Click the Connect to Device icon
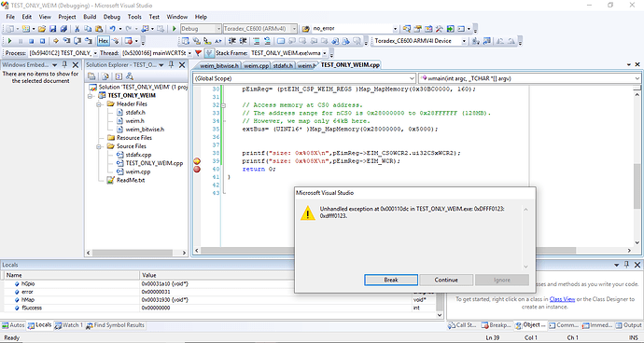 pos(476,41)
